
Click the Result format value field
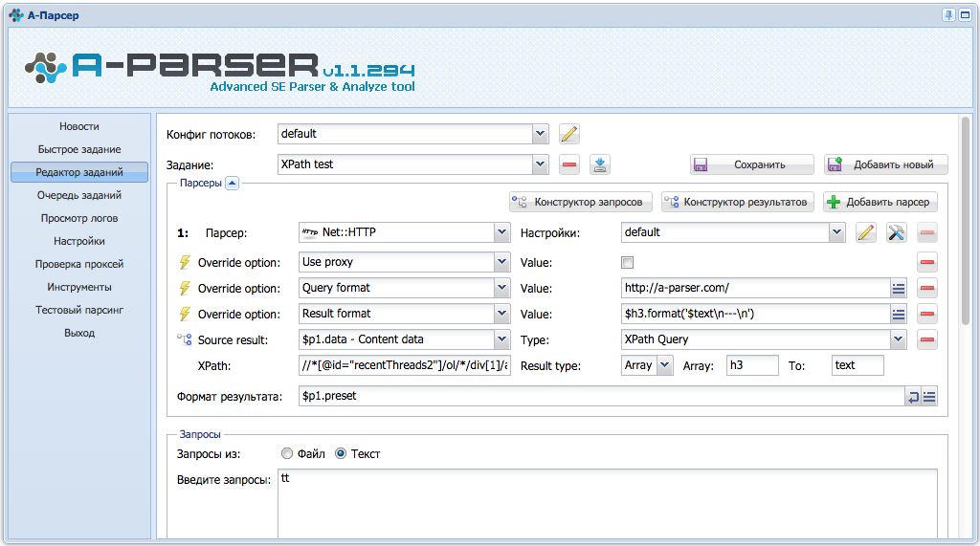[756, 314]
